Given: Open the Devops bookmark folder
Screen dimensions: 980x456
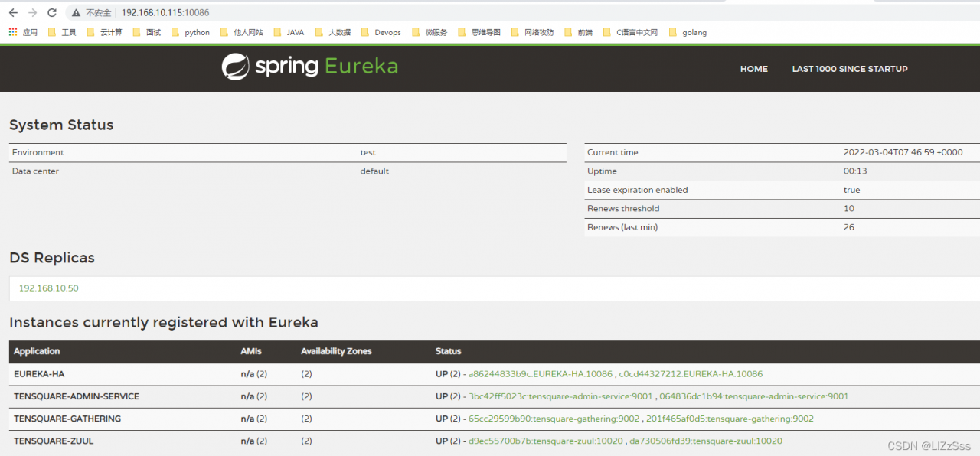Looking at the screenshot, I should [381, 32].
